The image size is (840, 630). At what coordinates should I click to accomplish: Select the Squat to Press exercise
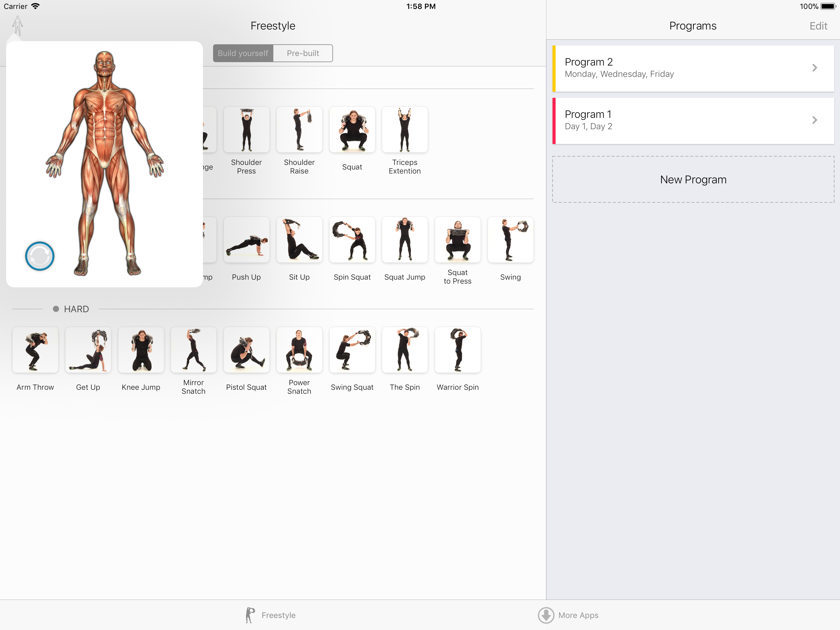click(x=457, y=240)
